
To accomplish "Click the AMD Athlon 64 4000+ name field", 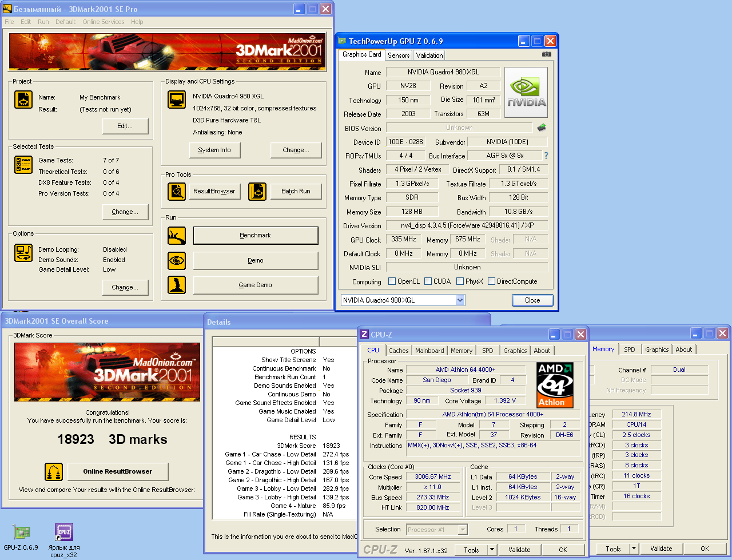I will 466,370.
